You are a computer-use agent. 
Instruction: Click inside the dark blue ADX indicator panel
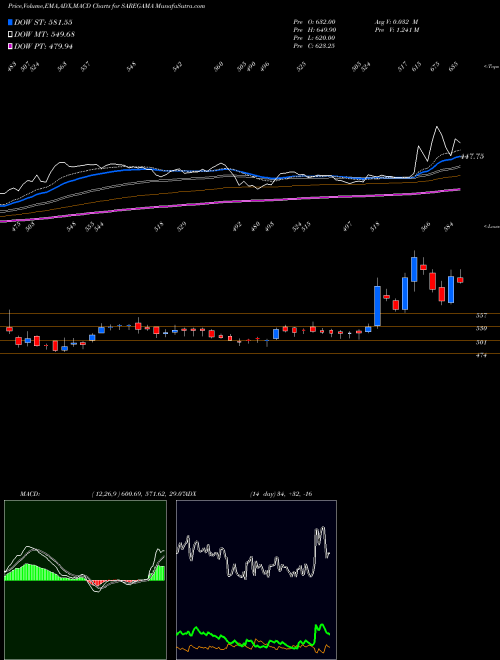[256, 580]
